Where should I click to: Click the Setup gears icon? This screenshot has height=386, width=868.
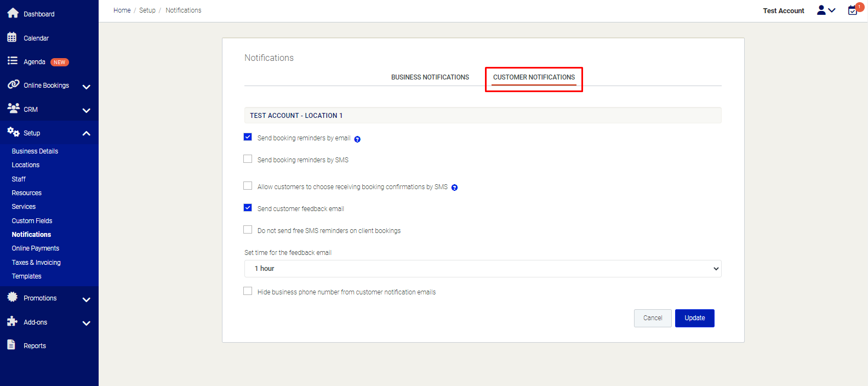point(13,132)
